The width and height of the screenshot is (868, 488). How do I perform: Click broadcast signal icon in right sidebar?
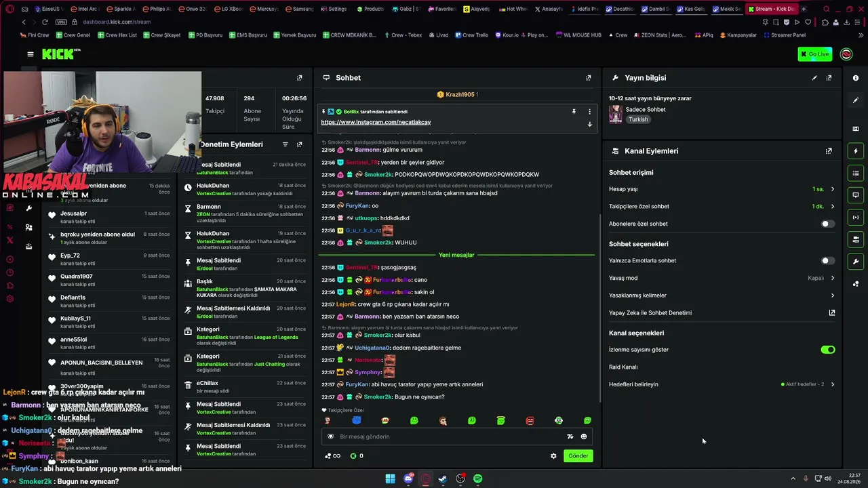(x=856, y=218)
